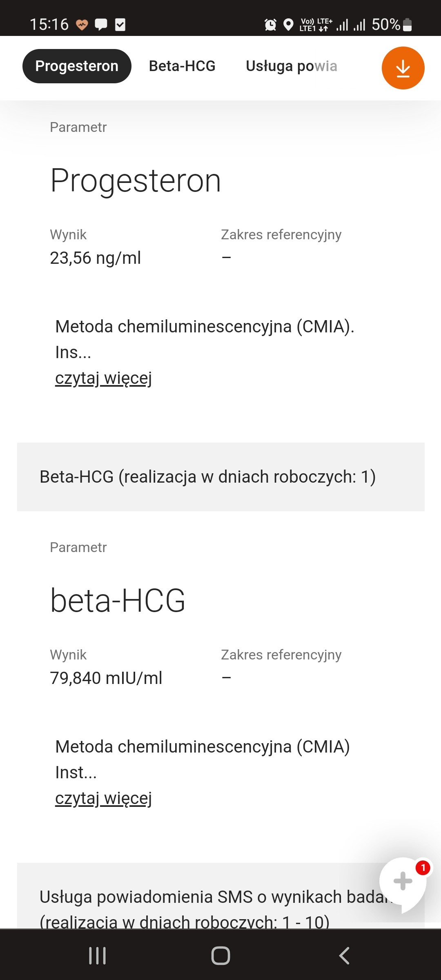This screenshot has height=980, width=441.
Task: Select the Progesteron tab
Action: point(77,66)
